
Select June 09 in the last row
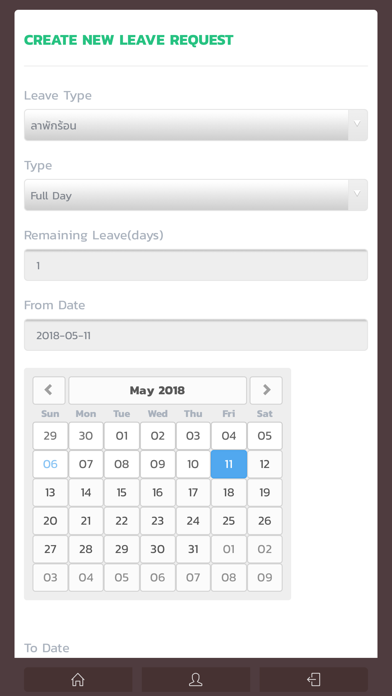point(265,577)
